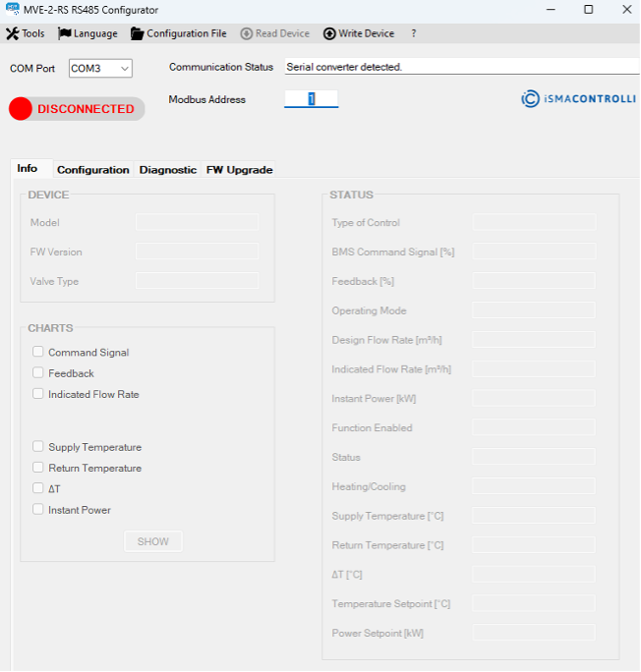
Task: Click the Power Setpoint [kW] field
Action: point(534,633)
